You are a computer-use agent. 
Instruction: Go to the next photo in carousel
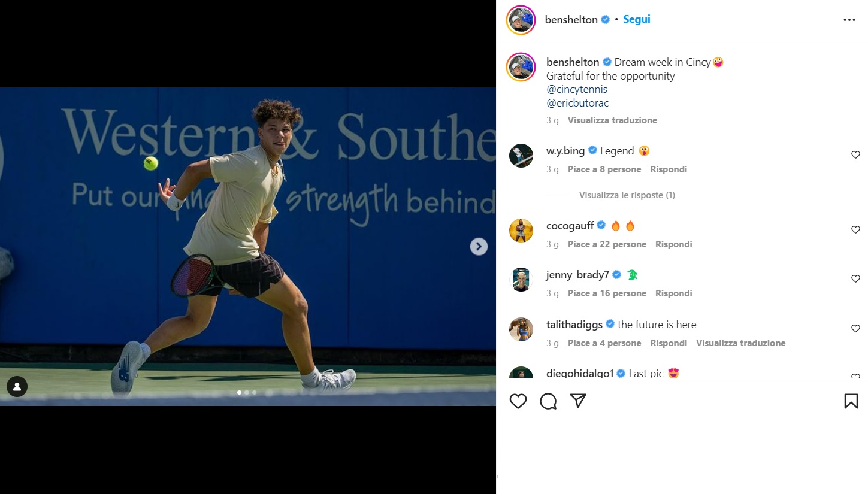click(x=478, y=247)
